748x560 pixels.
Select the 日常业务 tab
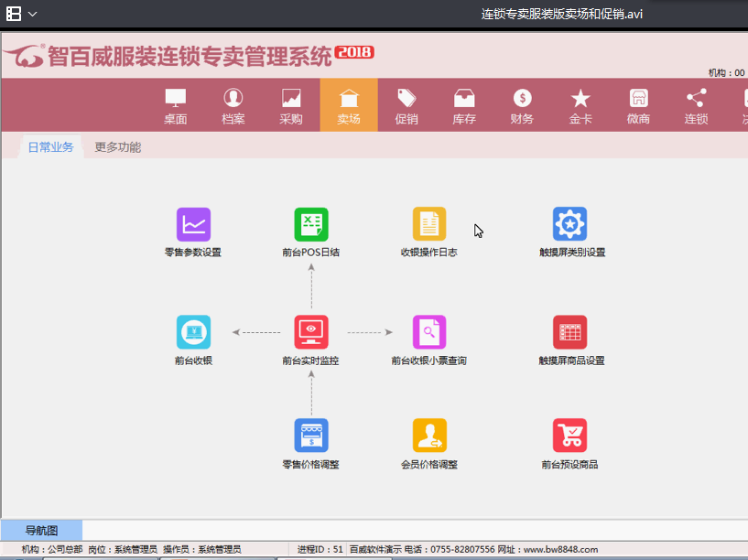pos(50,145)
